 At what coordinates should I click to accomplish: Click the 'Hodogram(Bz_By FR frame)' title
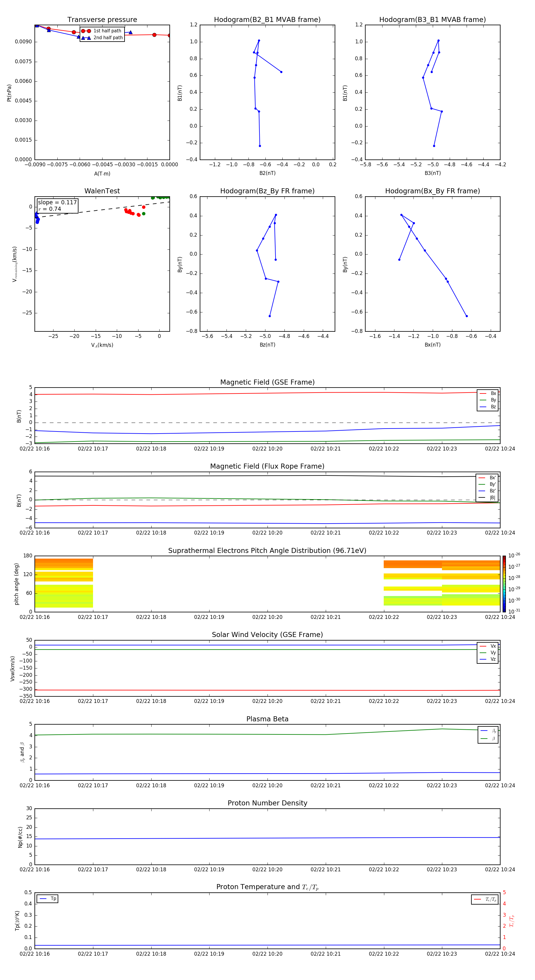tap(267, 191)
